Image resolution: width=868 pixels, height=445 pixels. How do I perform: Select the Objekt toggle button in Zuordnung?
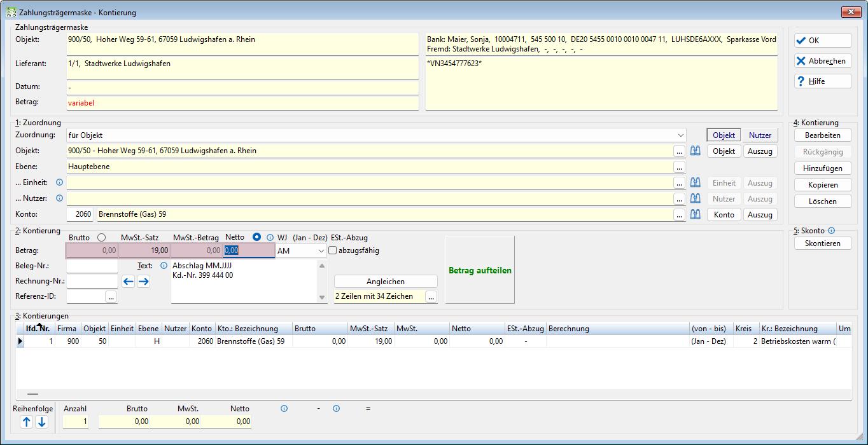tap(724, 135)
